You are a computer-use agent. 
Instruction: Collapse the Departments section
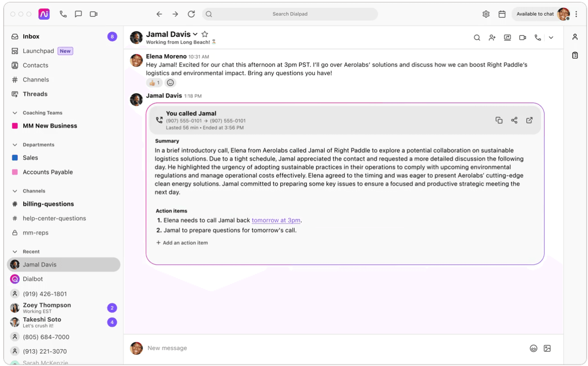coord(15,145)
